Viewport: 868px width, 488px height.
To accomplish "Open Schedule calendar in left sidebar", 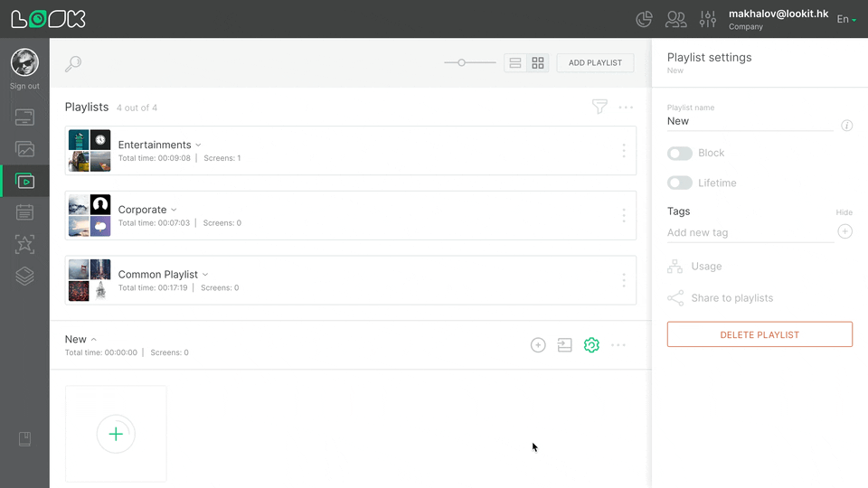I will 24,212.
